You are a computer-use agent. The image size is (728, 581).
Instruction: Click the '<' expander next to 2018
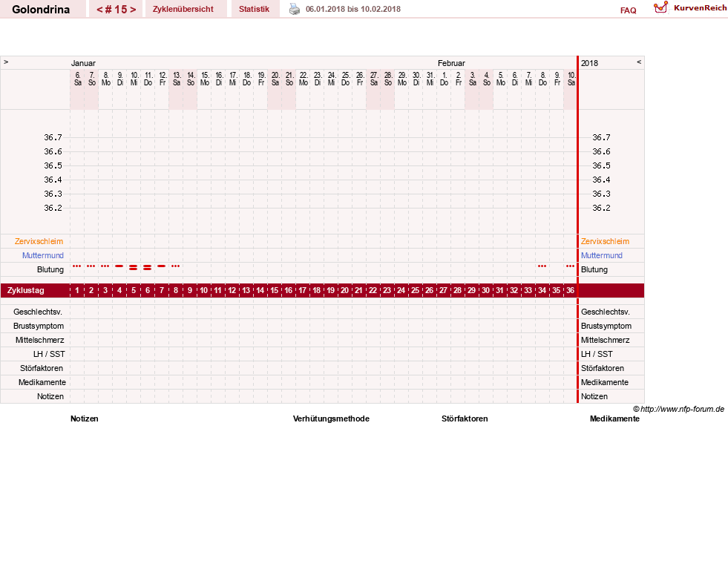point(639,62)
